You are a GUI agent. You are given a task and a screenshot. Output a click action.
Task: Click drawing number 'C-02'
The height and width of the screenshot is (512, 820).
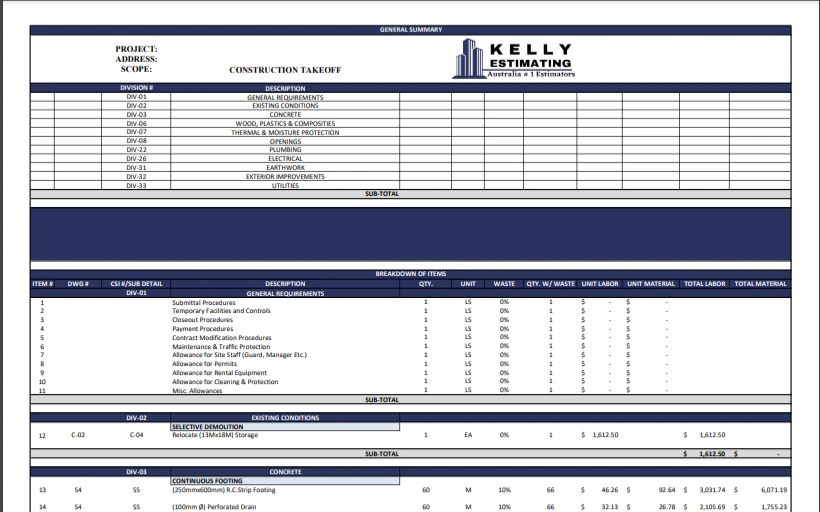[78, 435]
